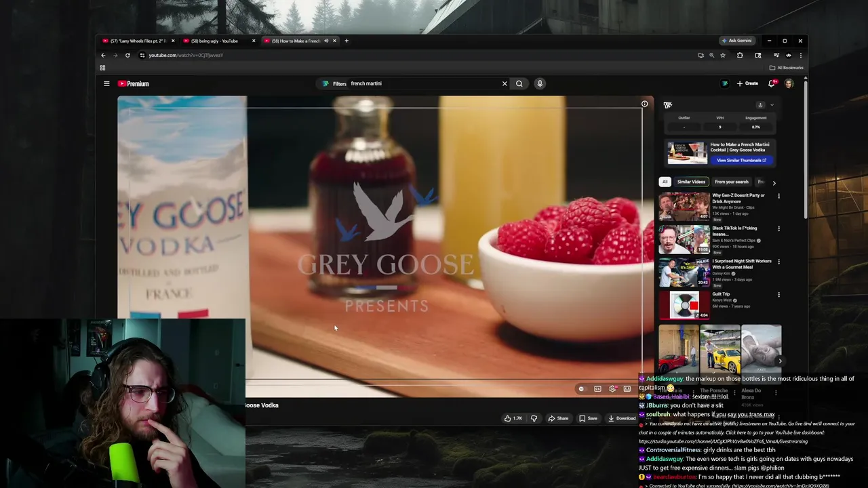Open options for Black TikTok video
Viewport: 868px width, 488px height.
(778, 229)
